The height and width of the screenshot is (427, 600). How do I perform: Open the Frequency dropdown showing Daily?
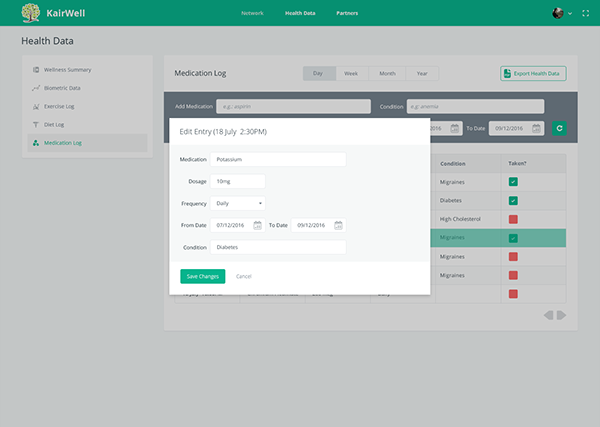coord(238,203)
